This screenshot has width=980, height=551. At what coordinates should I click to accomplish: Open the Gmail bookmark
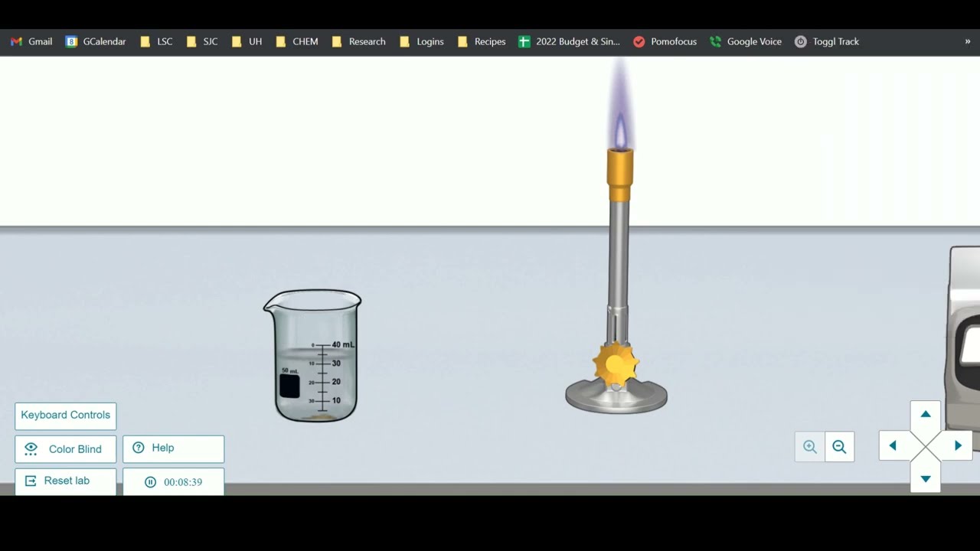[31, 41]
